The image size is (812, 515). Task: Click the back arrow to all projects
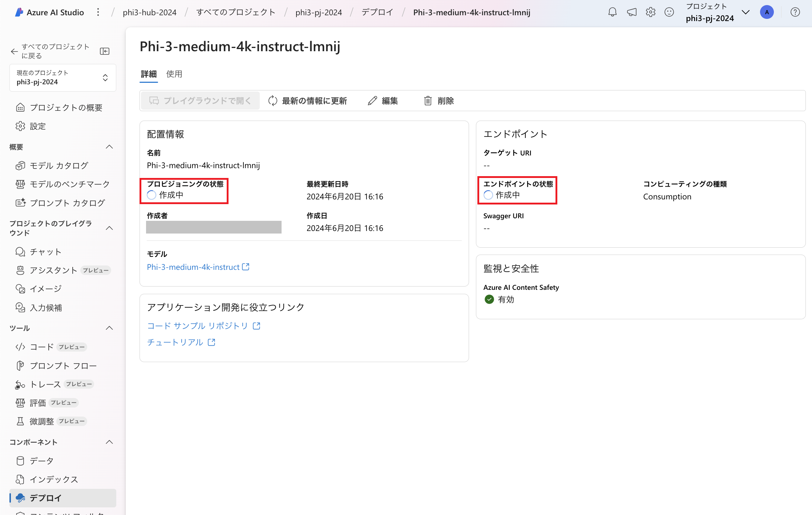pyautogui.click(x=14, y=51)
